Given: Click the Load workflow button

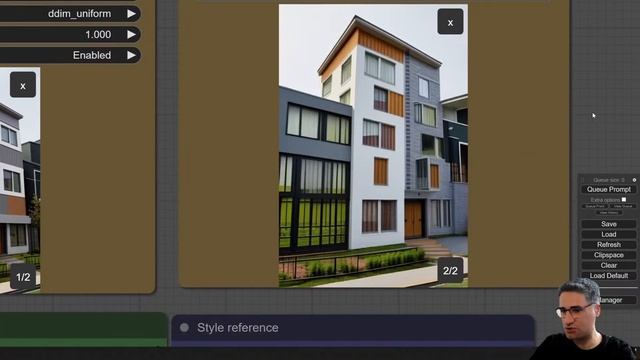Looking at the screenshot, I should [x=609, y=234].
